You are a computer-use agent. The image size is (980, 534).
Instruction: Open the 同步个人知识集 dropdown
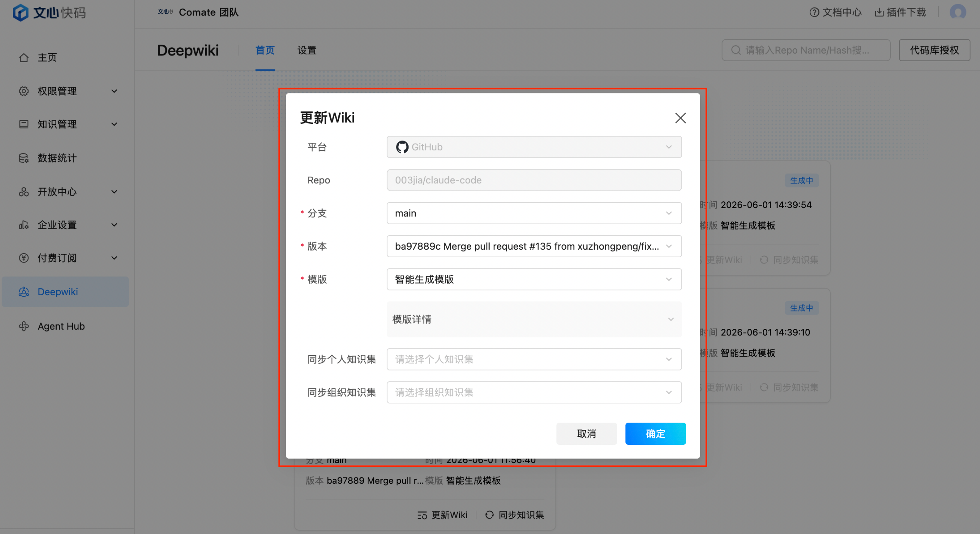[x=534, y=359]
